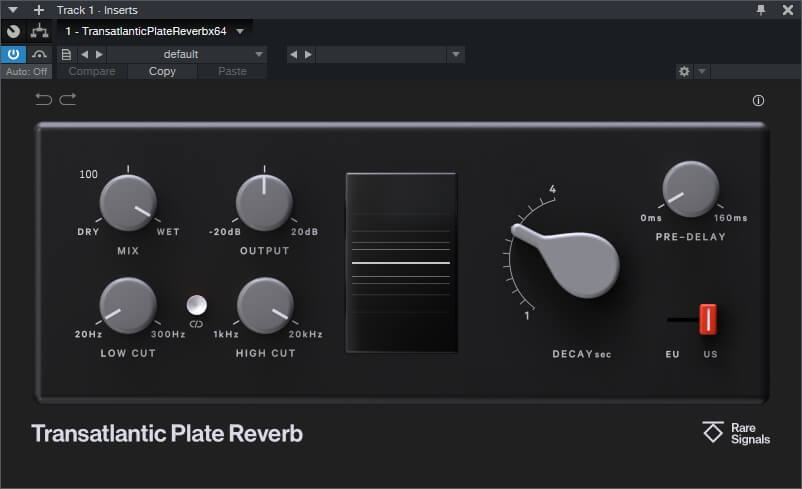The image size is (802, 489).
Task: Click the plate display visualizer
Action: point(402,262)
